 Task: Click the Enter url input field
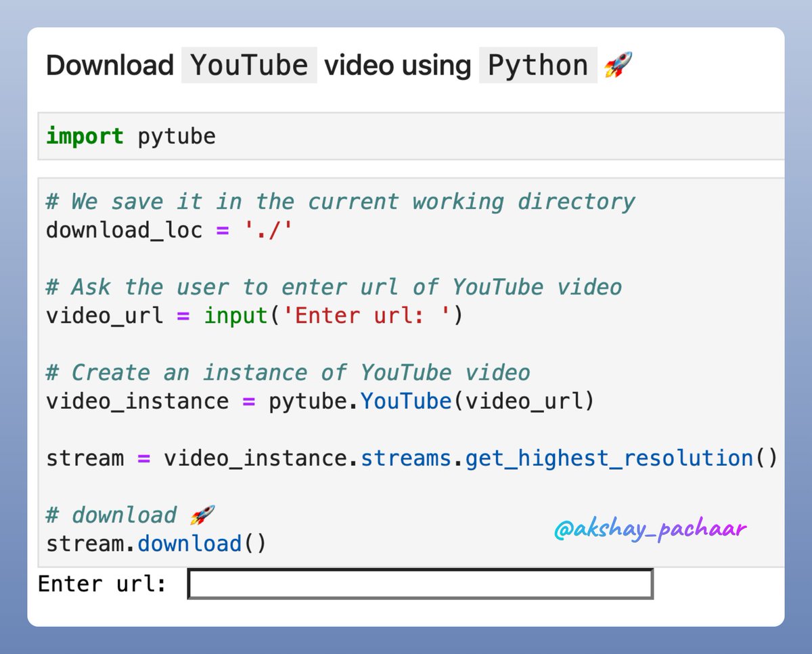point(420,584)
